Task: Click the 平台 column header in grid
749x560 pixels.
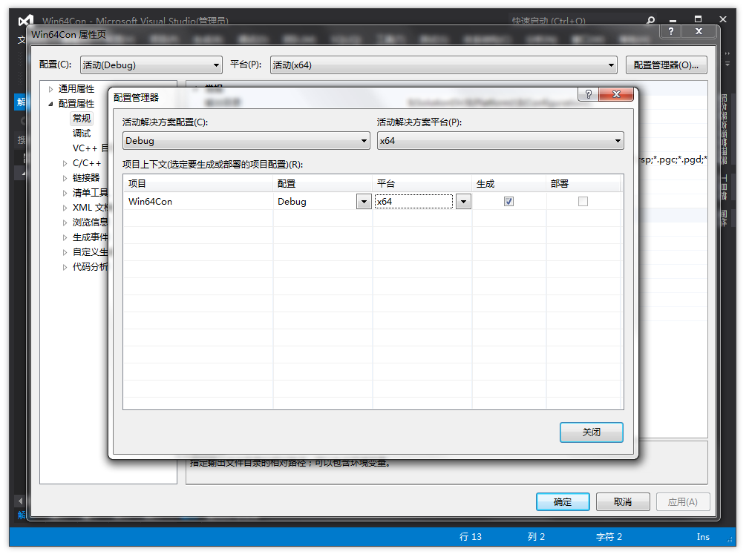Action: coord(422,184)
